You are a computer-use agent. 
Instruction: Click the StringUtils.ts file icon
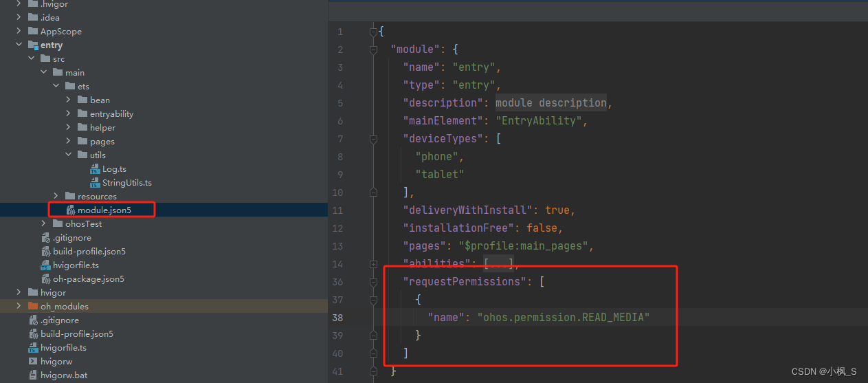click(96, 182)
